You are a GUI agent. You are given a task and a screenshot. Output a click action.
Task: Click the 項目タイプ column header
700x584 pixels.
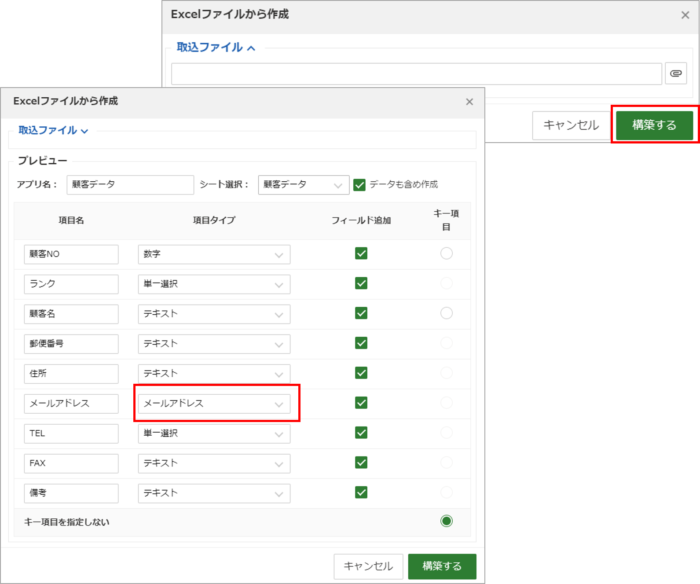(214, 220)
